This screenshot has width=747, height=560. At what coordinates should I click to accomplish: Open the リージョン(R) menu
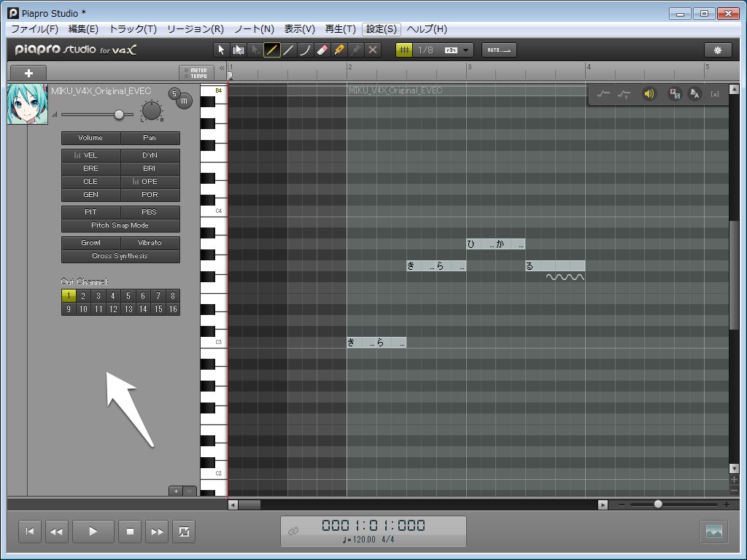196,29
